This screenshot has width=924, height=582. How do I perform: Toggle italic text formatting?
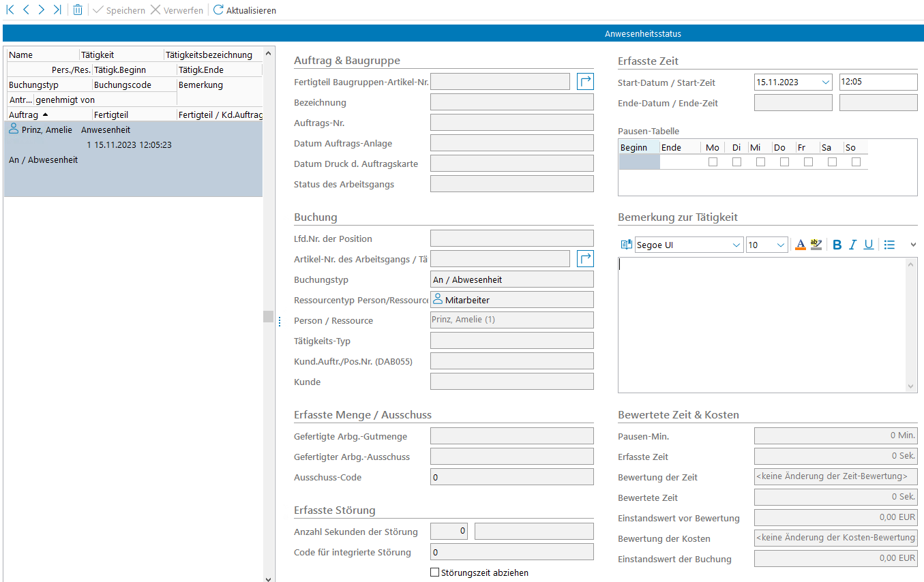(852, 245)
